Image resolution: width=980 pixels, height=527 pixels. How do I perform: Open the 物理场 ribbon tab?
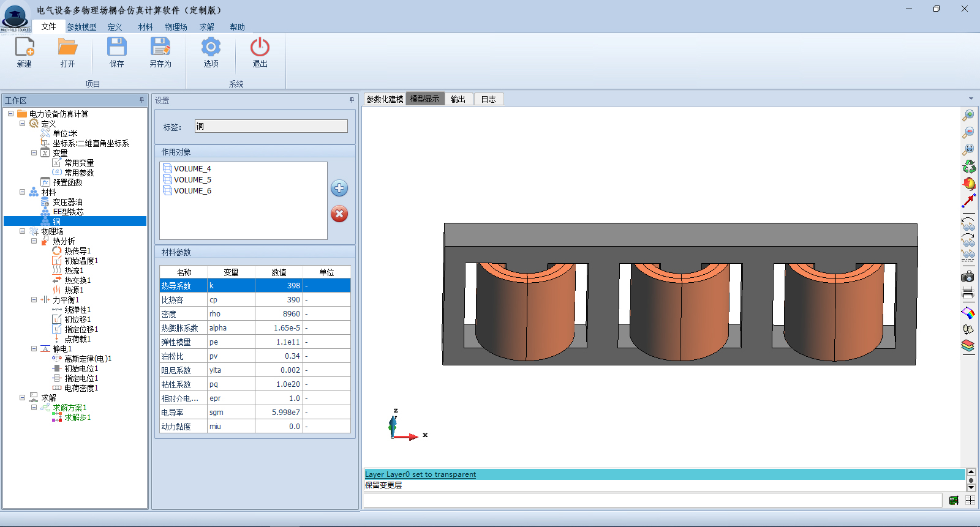(x=176, y=27)
